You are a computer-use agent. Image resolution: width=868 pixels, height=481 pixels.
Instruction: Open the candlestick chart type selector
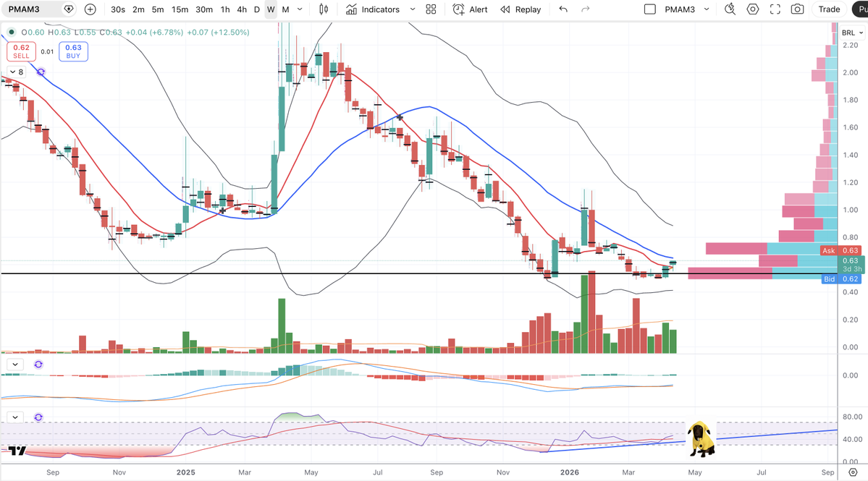coord(324,9)
